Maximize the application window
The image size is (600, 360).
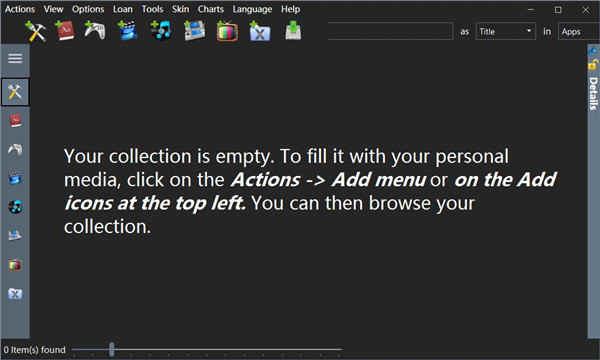558,10
